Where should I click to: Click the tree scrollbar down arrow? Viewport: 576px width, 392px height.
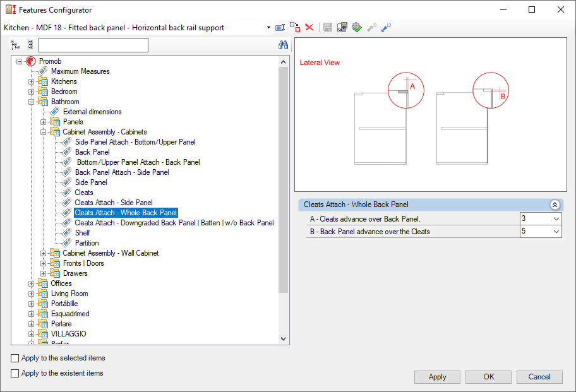[x=283, y=339]
